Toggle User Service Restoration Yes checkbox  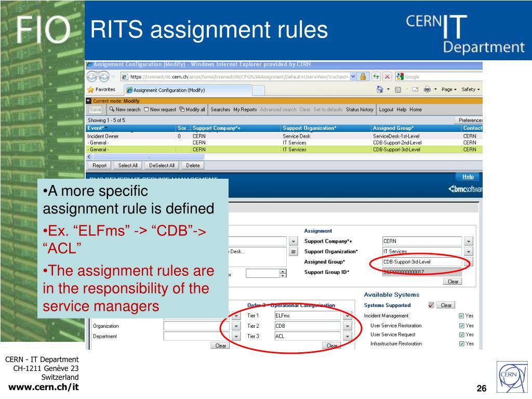(461, 326)
